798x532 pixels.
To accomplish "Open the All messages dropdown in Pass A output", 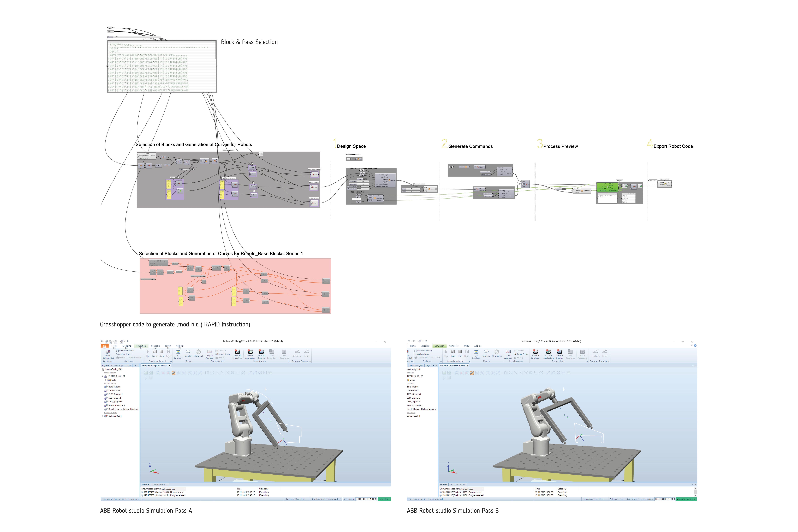I will coord(174,489).
